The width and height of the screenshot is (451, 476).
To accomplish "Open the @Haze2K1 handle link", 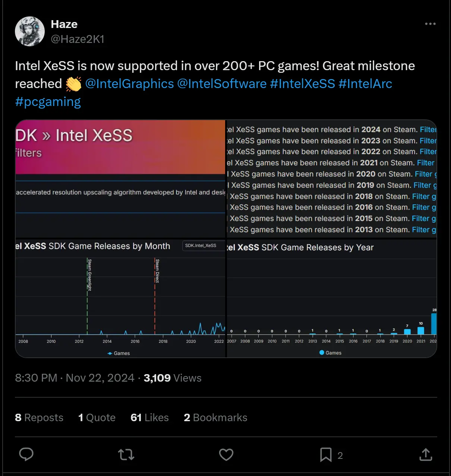I will pos(78,39).
